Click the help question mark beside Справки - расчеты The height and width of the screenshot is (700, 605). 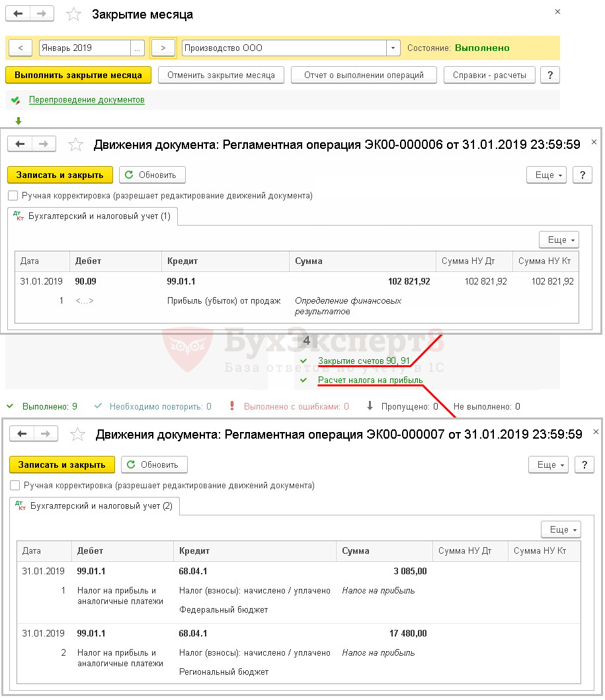pyautogui.click(x=550, y=75)
